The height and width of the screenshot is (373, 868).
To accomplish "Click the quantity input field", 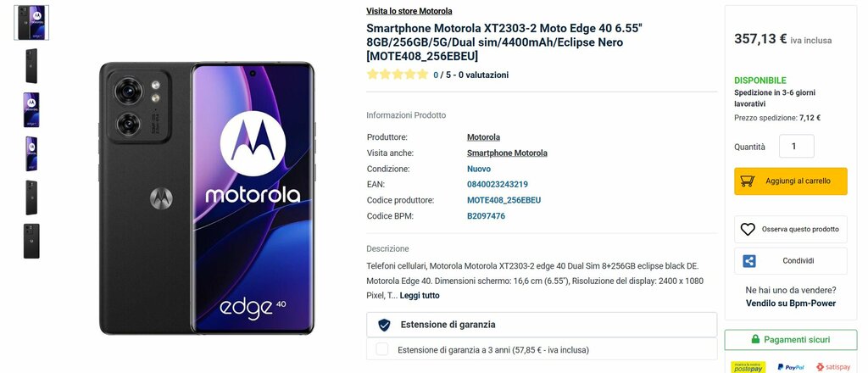I will click(796, 146).
